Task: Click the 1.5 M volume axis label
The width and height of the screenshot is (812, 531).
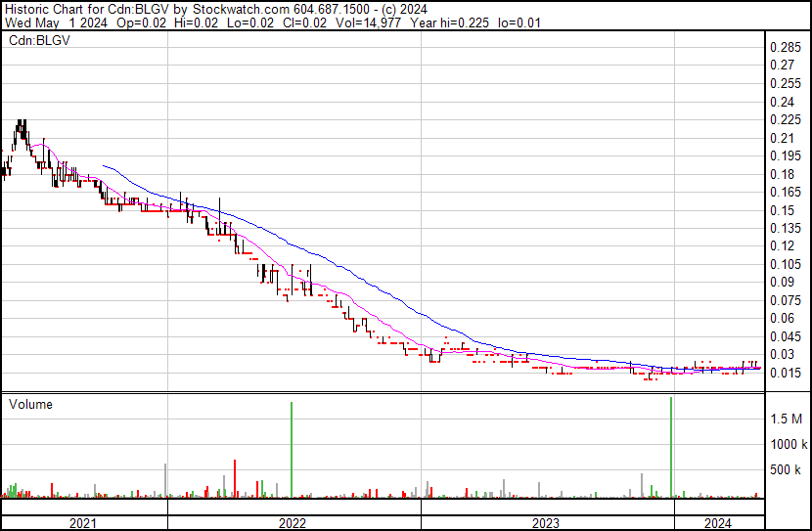Action: click(x=786, y=419)
